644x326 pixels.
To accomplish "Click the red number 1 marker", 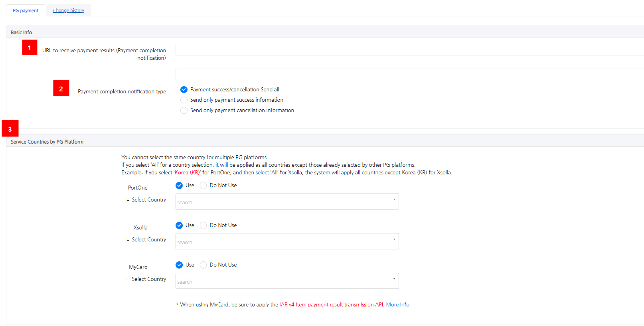I will [30, 47].
